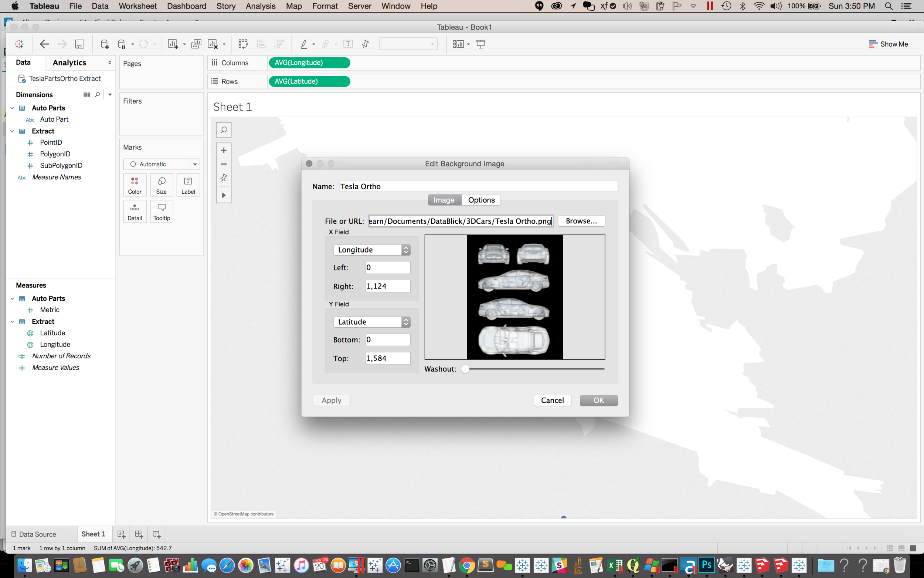The image size is (924, 578).
Task: Click the Cancel button
Action: click(552, 400)
